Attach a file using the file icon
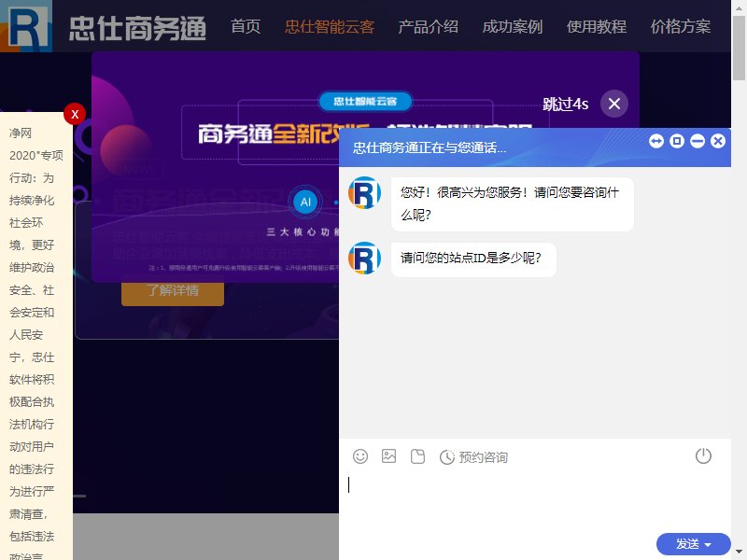Viewport: 747px width, 560px height. pyautogui.click(x=417, y=456)
